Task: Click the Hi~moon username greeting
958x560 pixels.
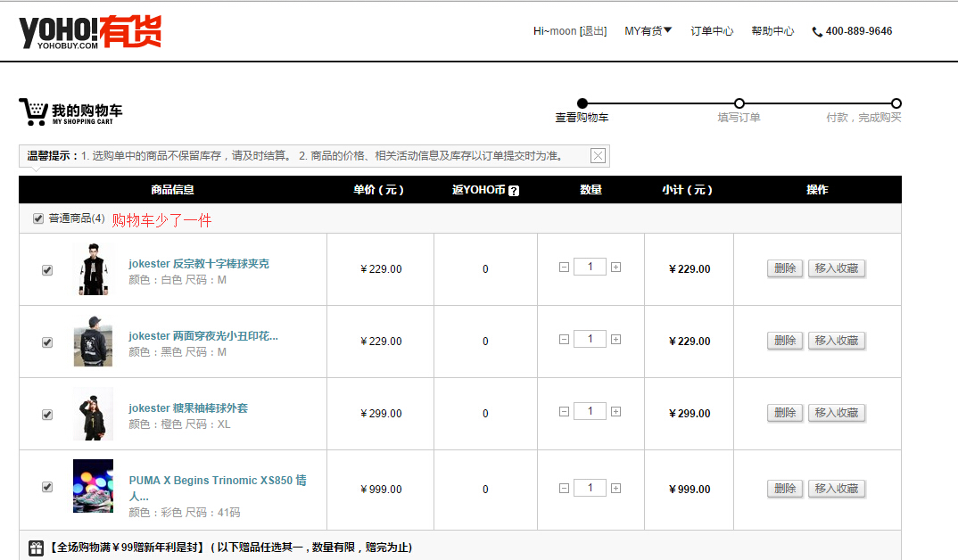Action: pyautogui.click(x=555, y=31)
